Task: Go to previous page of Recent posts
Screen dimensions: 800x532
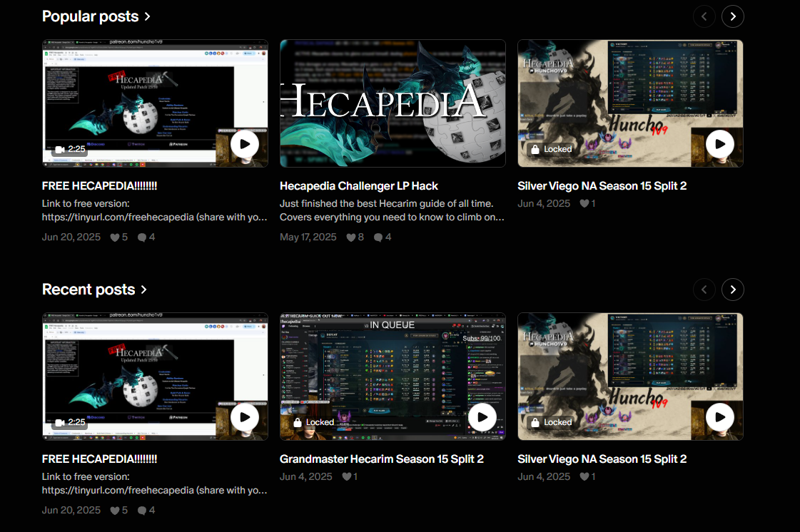Action: point(704,289)
